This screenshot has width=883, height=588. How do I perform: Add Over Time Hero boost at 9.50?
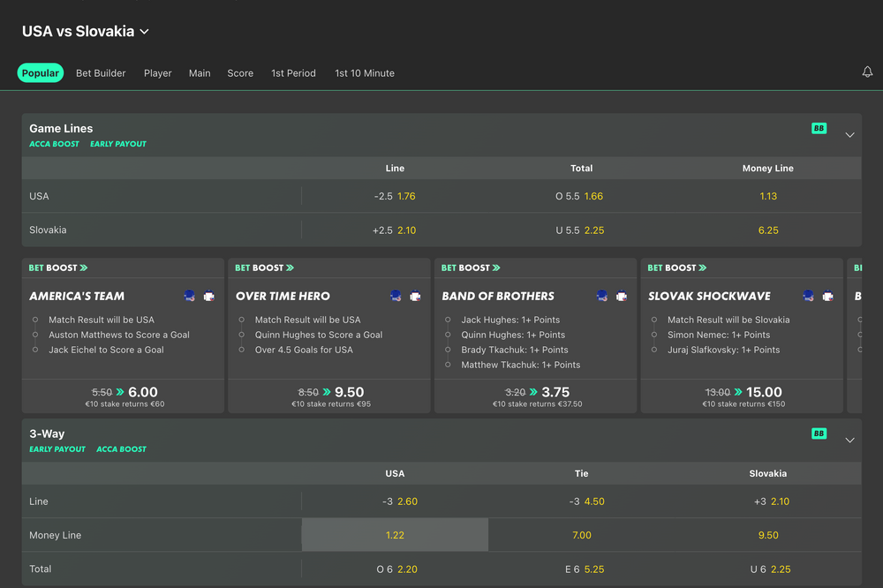click(x=329, y=396)
